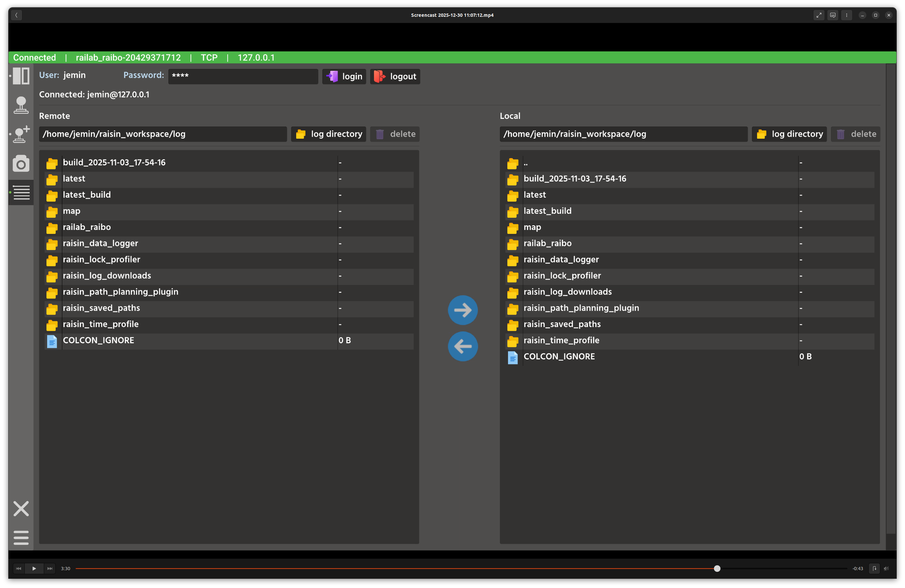Click the X icon in the sidebar

click(21, 509)
